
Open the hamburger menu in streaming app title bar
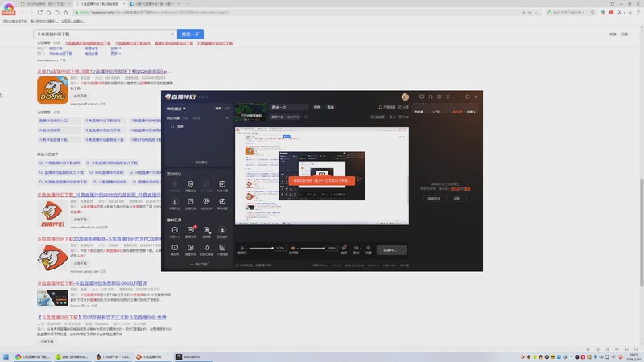point(448,97)
